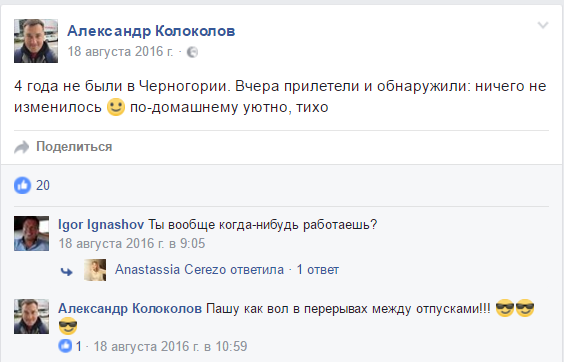Image resolution: width=564 pixels, height=362 pixels.
Task: Click the share arrow icon
Action: [21, 147]
